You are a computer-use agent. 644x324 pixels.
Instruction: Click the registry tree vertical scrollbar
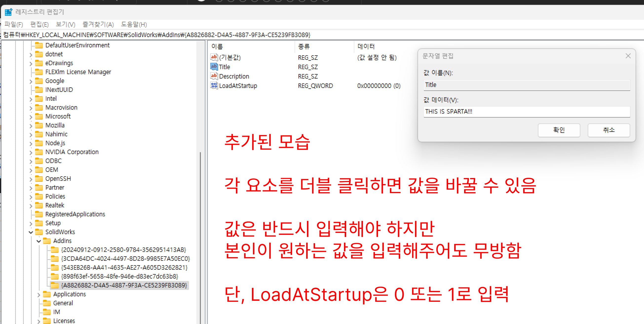pyautogui.click(x=200, y=225)
